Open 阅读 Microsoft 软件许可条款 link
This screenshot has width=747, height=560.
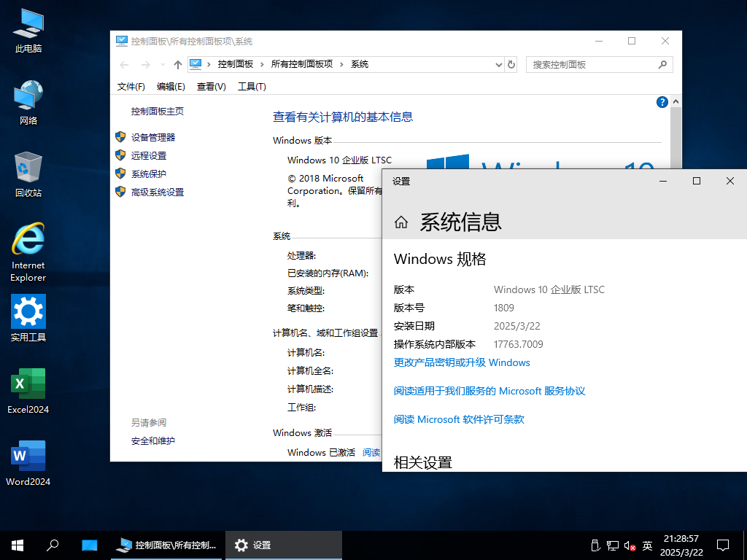(x=459, y=419)
